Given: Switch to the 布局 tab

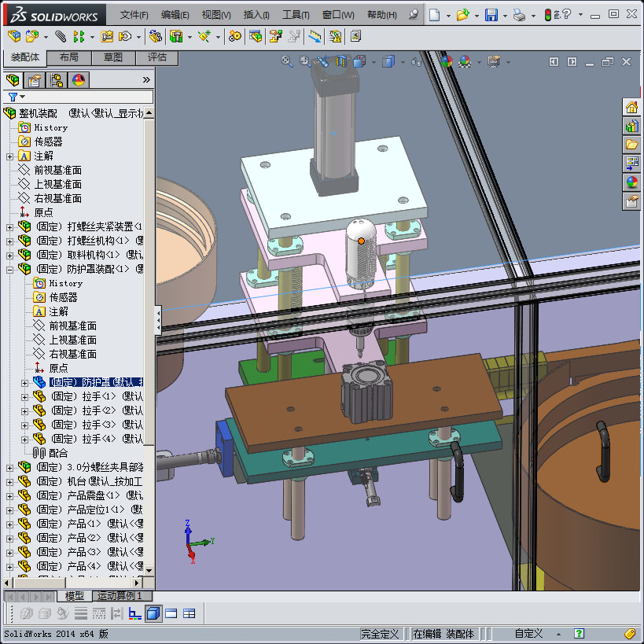Looking at the screenshot, I should tap(69, 57).
